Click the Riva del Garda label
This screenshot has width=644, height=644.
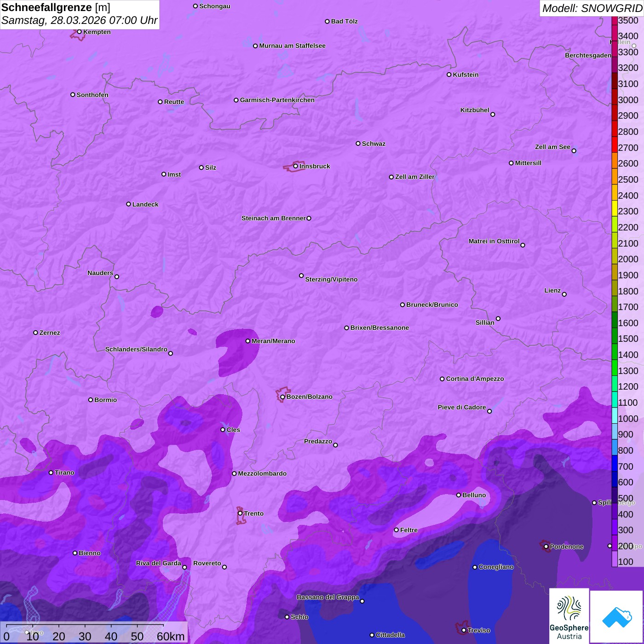[159, 563]
